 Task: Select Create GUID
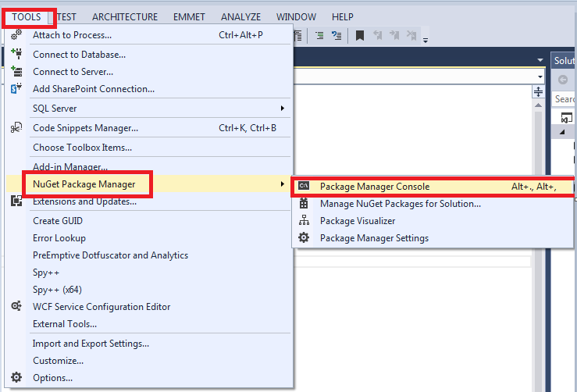(149, 221)
